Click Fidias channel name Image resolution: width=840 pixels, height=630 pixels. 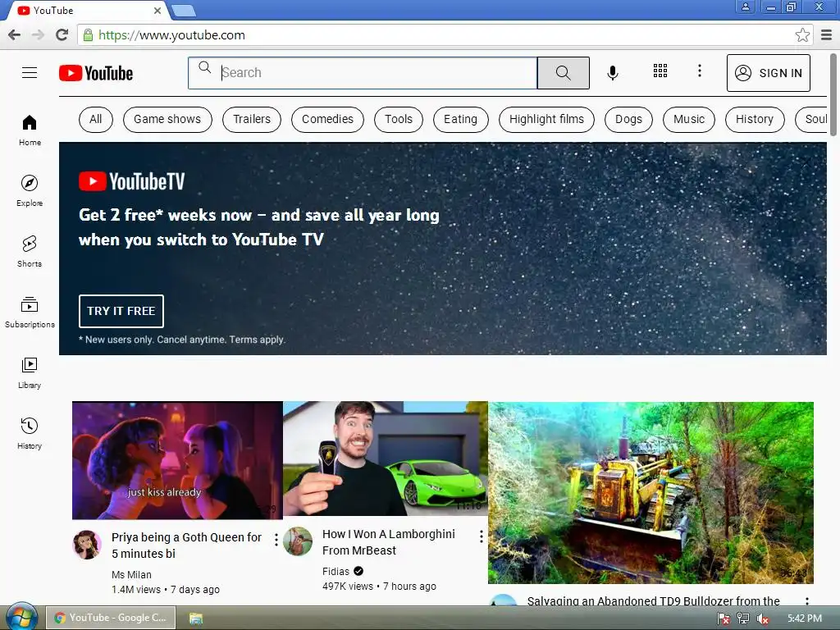336,571
